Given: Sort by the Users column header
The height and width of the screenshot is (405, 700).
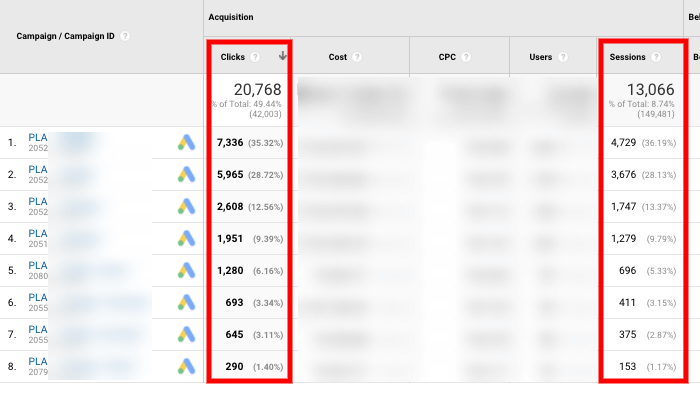Looking at the screenshot, I should [x=541, y=57].
